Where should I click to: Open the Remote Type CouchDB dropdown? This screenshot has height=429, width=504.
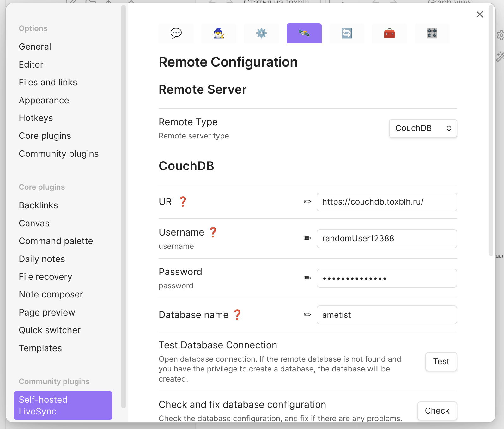[x=423, y=128]
